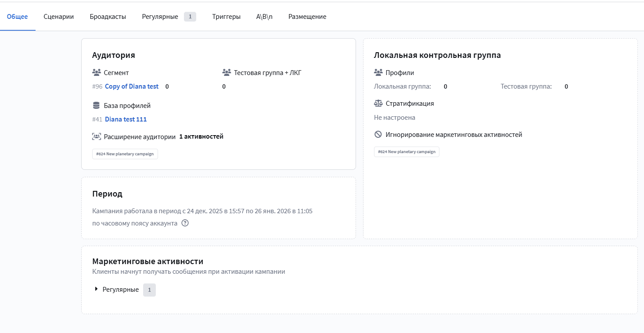Click the Маркетинговые активности heading
Viewport: 644px width, 333px height.
click(x=148, y=261)
